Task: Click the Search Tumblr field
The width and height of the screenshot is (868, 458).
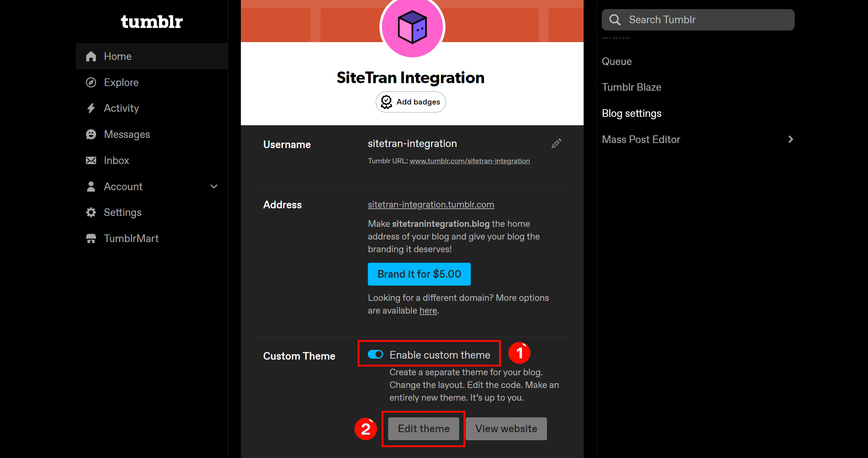Action: tap(698, 20)
